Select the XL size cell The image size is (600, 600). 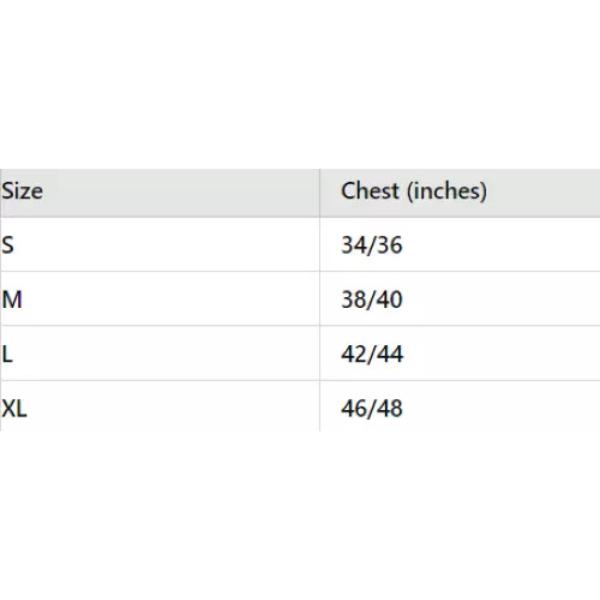160,406
